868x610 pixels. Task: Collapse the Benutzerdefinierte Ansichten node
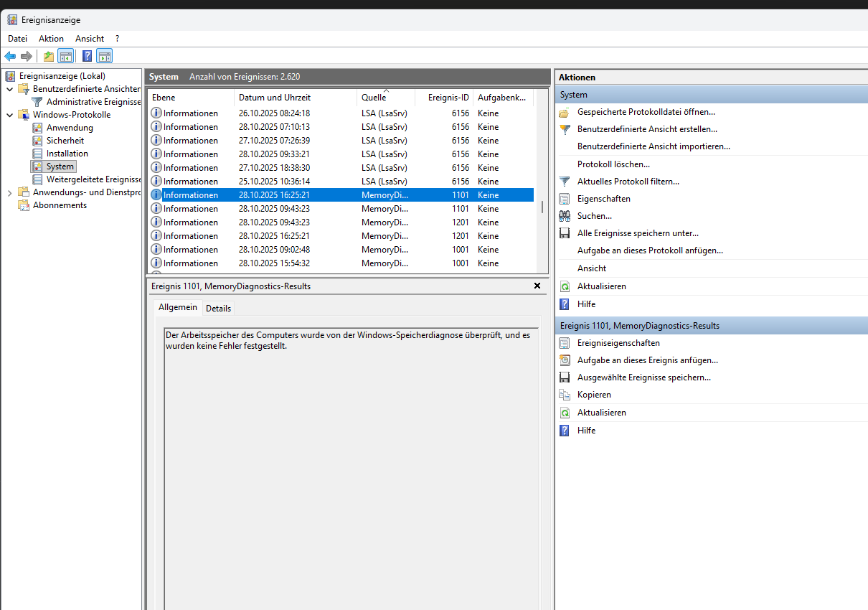[x=9, y=89]
